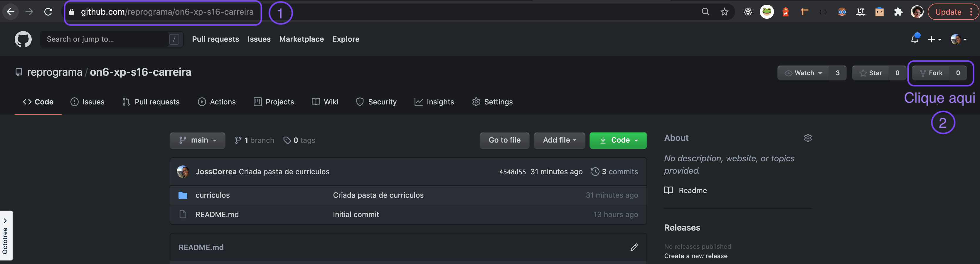Open Issues in the top nav
Image resolution: width=980 pixels, height=264 pixels.
pos(259,39)
